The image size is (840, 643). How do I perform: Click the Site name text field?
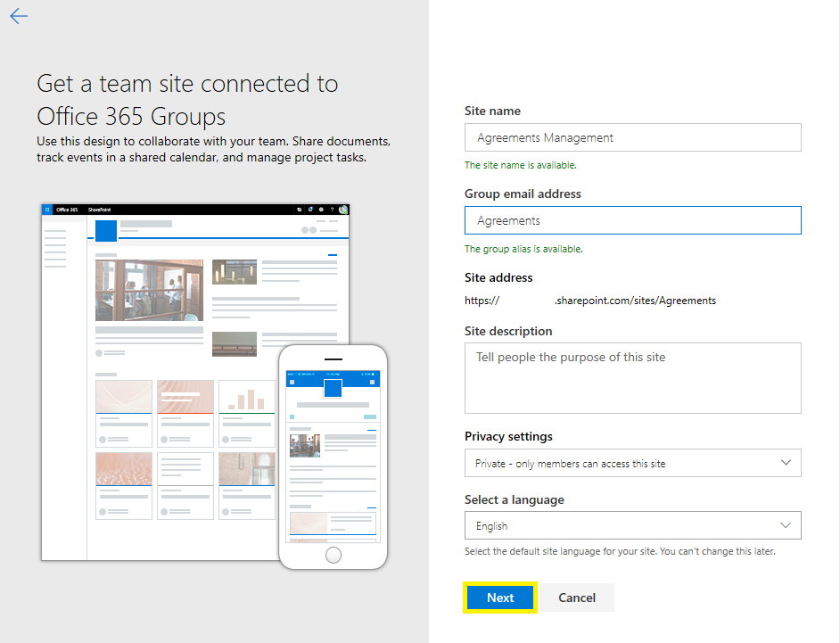[632, 137]
